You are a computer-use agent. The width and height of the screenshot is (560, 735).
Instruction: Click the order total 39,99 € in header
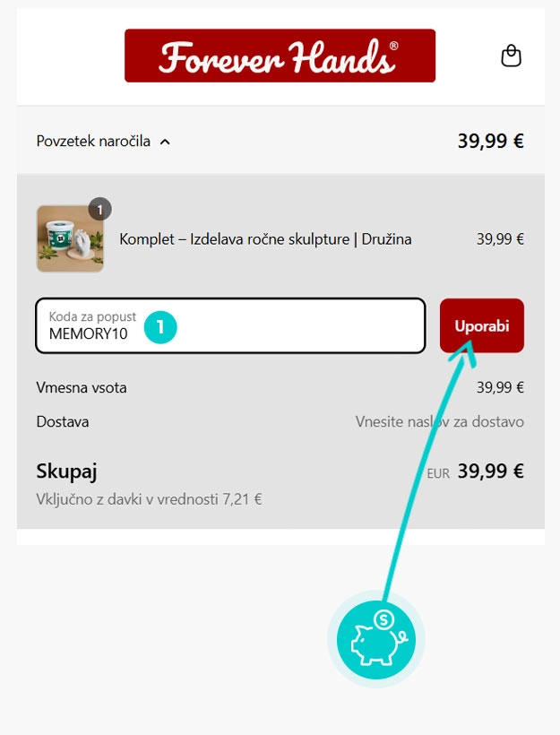[490, 141]
